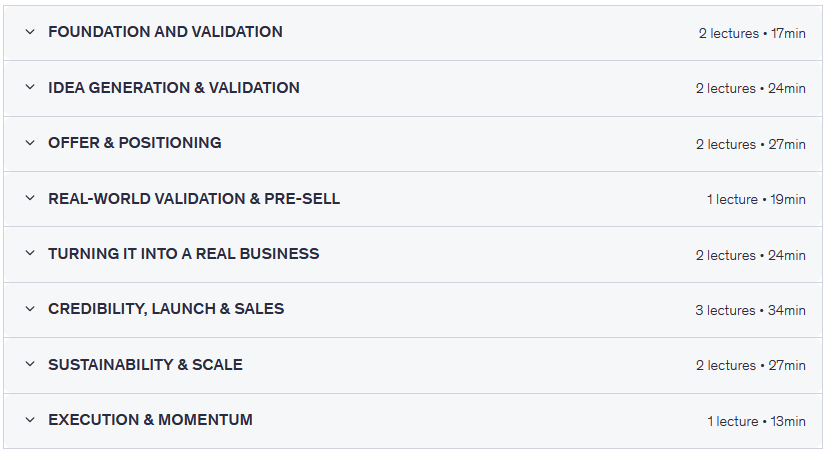Select the FOUNDATION AND VALIDATION section title
This screenshot has height=450, width=827.
click(165, 32)
